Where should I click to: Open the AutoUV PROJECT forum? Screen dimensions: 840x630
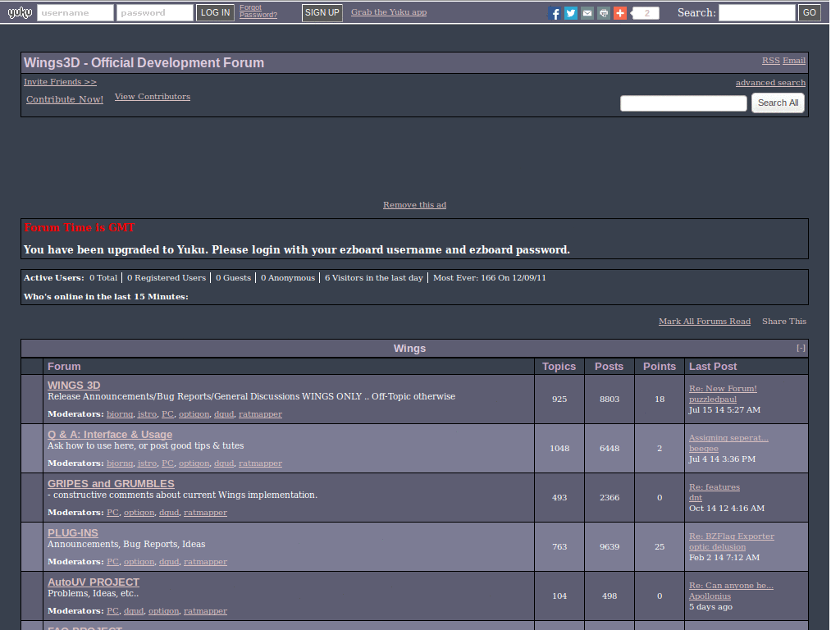[94, 582]
